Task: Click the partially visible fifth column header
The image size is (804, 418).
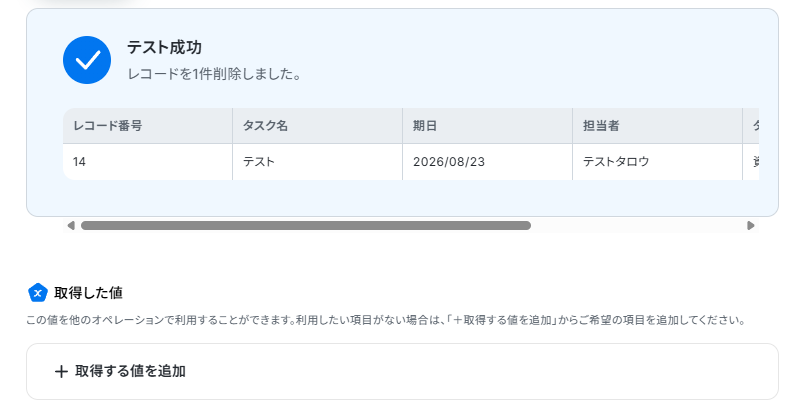Action: [x=751, y=126]
